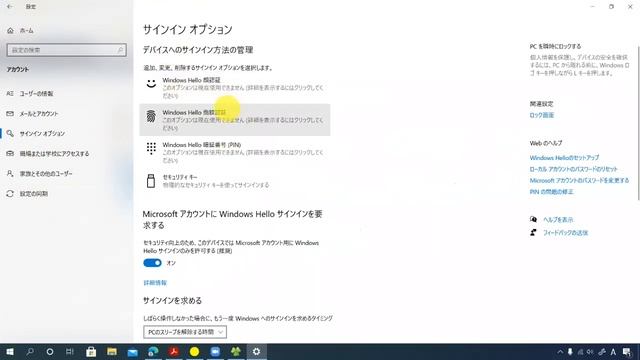Switch to Zoom on the taskbar
This screenshot has height=360, width=640.
point(215,351)
